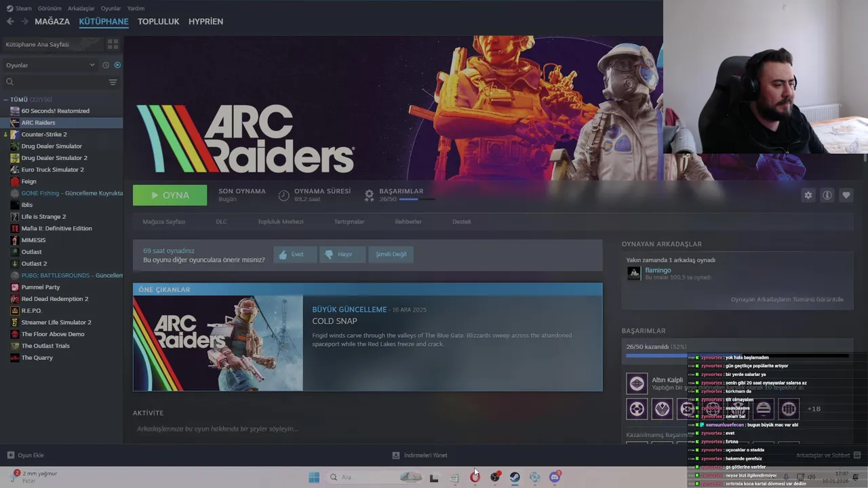The width and height of the screenshot is (868, 488).
Task: Open the Destek link
Action: click(x=462, y=222)
